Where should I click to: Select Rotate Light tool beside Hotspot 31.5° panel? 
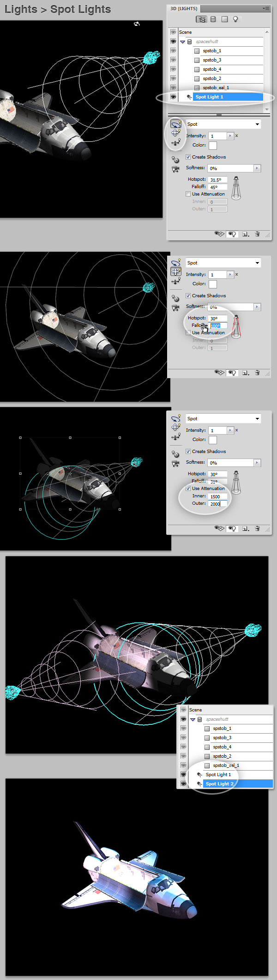[175, 124]
